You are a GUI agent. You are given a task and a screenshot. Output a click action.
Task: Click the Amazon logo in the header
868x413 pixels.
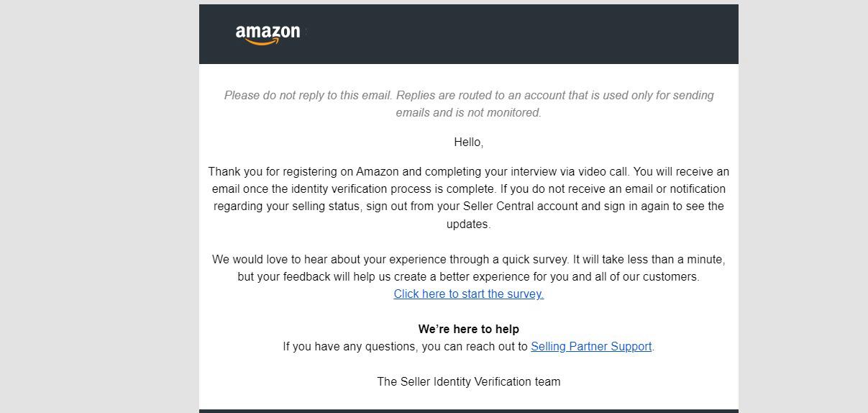coord(268,34)
